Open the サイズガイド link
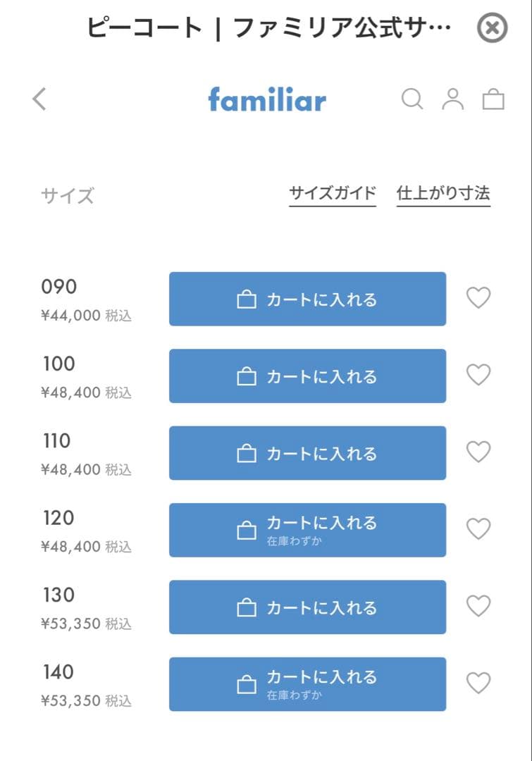This screenshot has width=532, height=761. point(333,194)
